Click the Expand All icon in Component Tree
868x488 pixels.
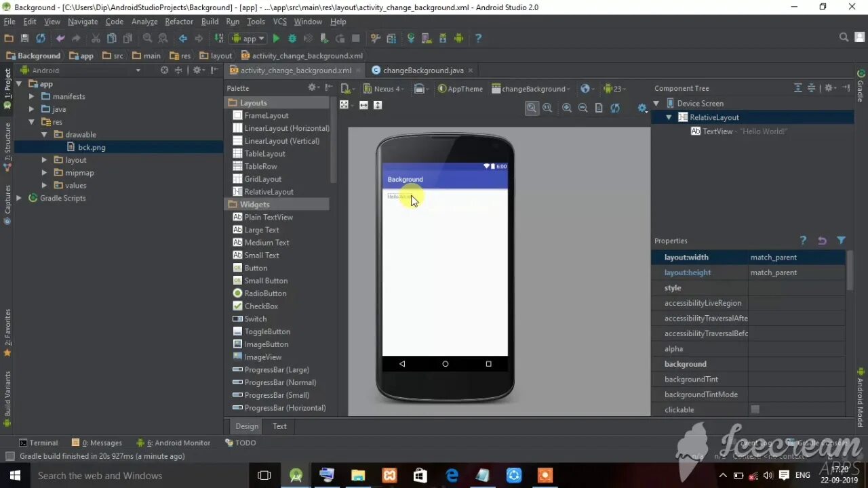click(798, 88)
